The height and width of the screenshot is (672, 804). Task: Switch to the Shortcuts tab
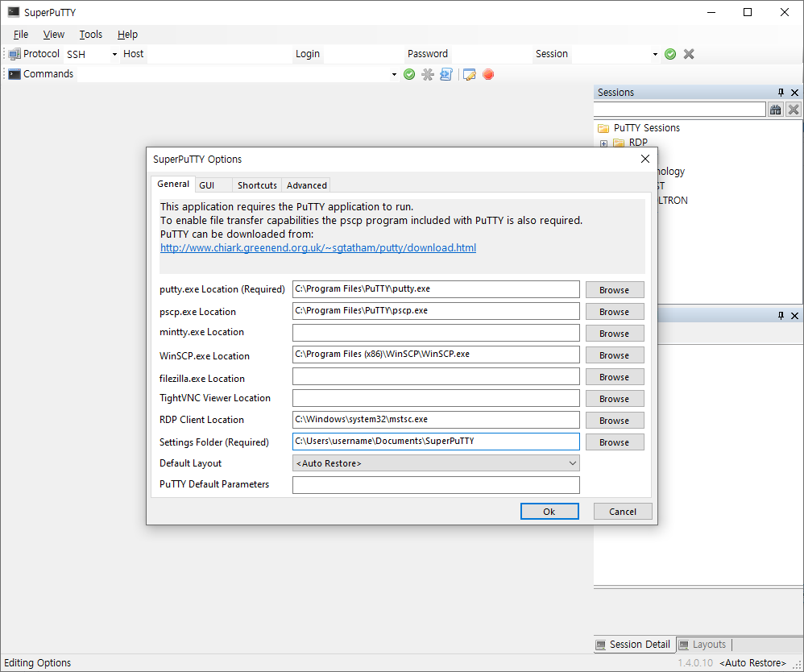(x=257, y=185)
